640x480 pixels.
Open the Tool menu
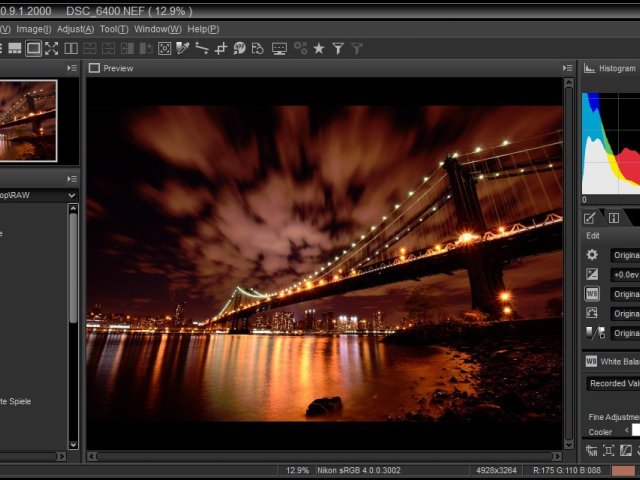coord(114,29)
